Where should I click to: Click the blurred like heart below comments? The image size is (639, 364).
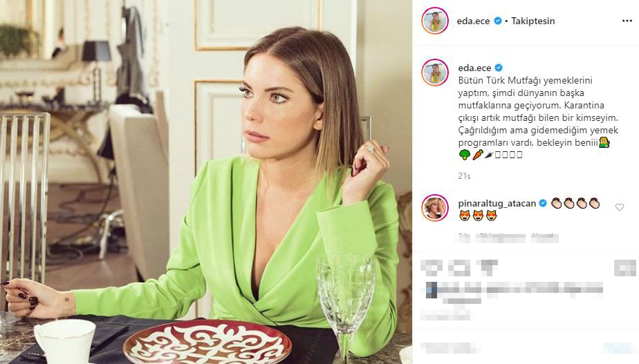coord(432,268)
